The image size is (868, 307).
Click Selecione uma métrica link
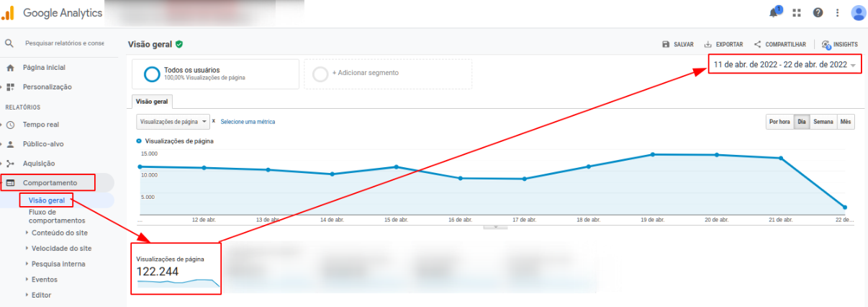click(248, 122)
